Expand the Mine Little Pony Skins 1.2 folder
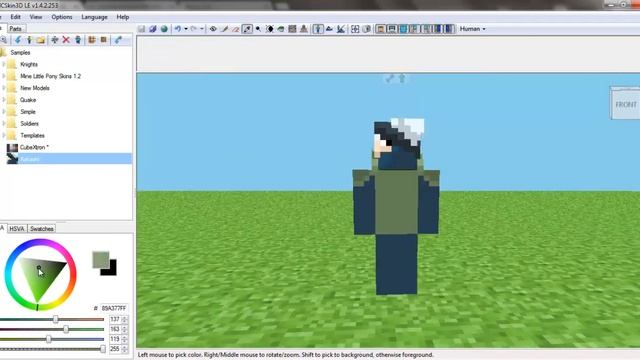 coord(4,76)
